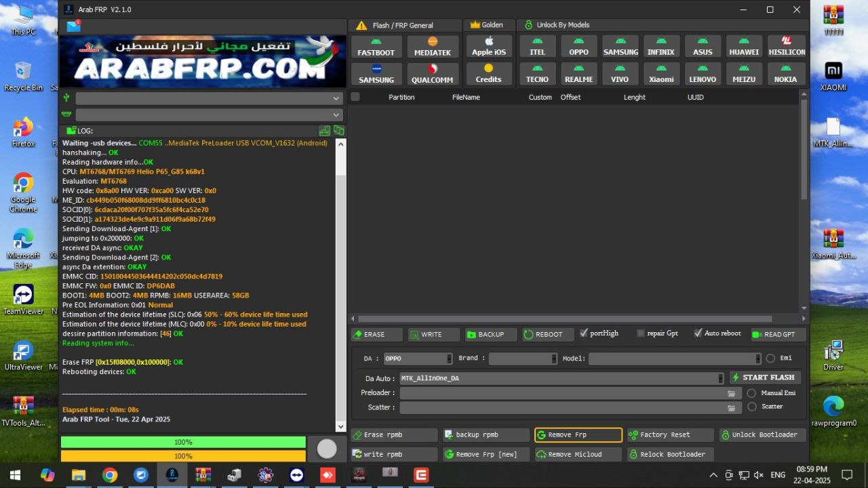Open the Windows Start menu
Viewport: 868px width, 488px height.
click(15, 475)
